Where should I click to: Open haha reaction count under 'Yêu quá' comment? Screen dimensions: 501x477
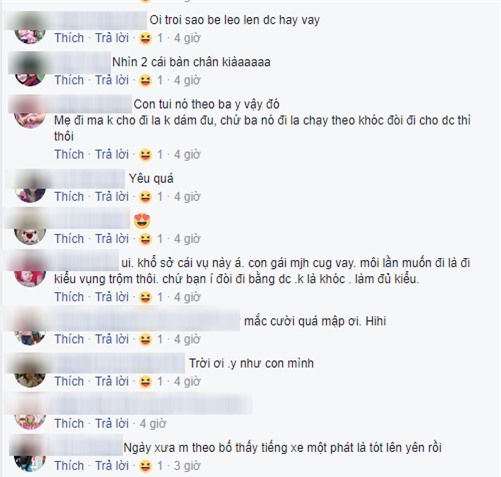coord(160,197)
